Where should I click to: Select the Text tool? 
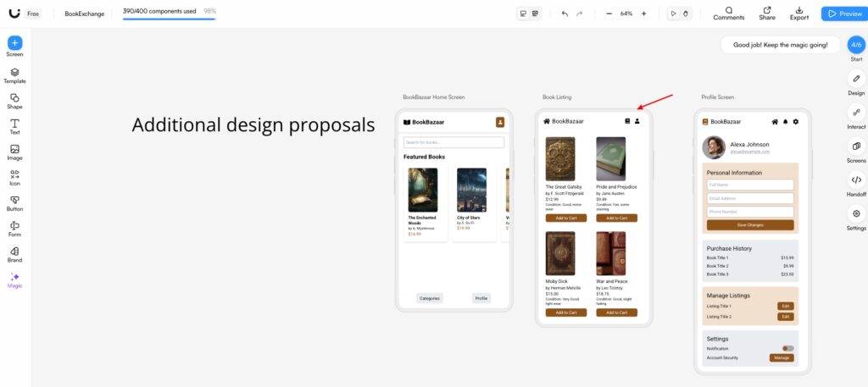15,127
